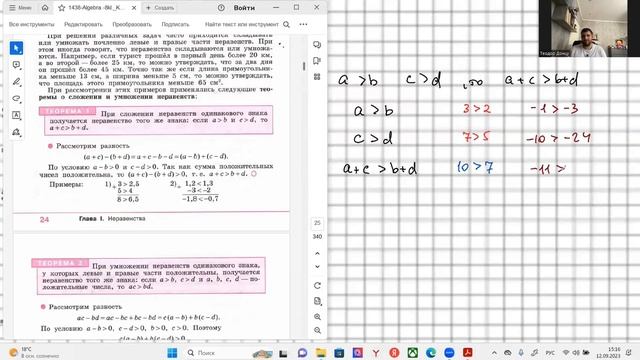Image resolution: width=640 pixels, height=360 pixels.
Task: Star the 1438-Algebra document tab
Action: 62,8
